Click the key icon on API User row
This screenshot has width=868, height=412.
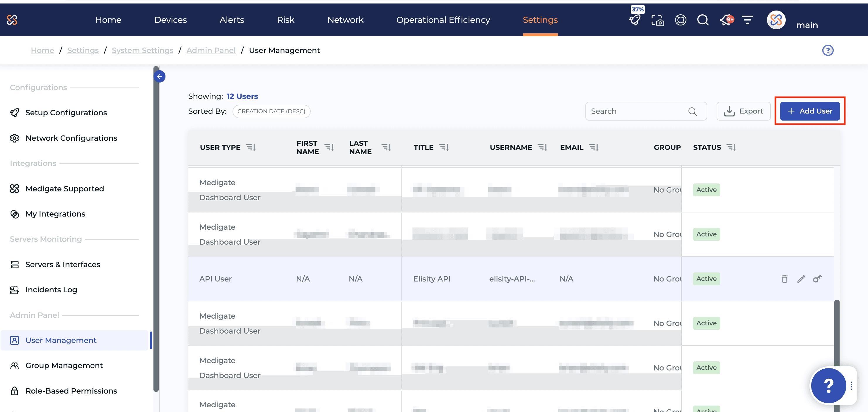coord(817,279)
